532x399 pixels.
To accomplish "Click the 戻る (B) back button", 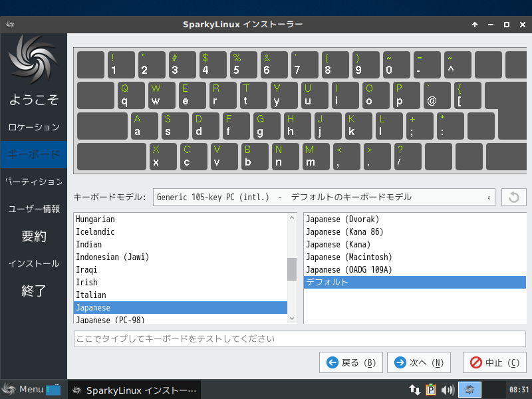I will (x=351, y=362).
